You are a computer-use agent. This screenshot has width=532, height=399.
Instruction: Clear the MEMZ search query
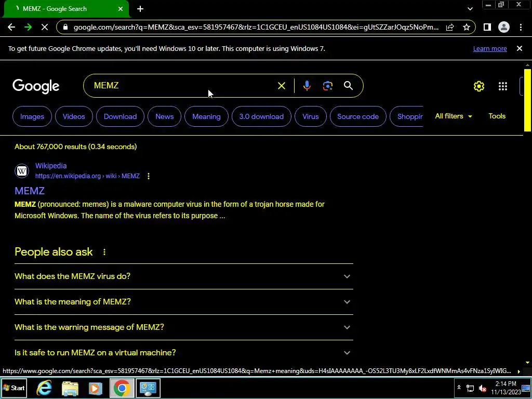click(281, 86)
